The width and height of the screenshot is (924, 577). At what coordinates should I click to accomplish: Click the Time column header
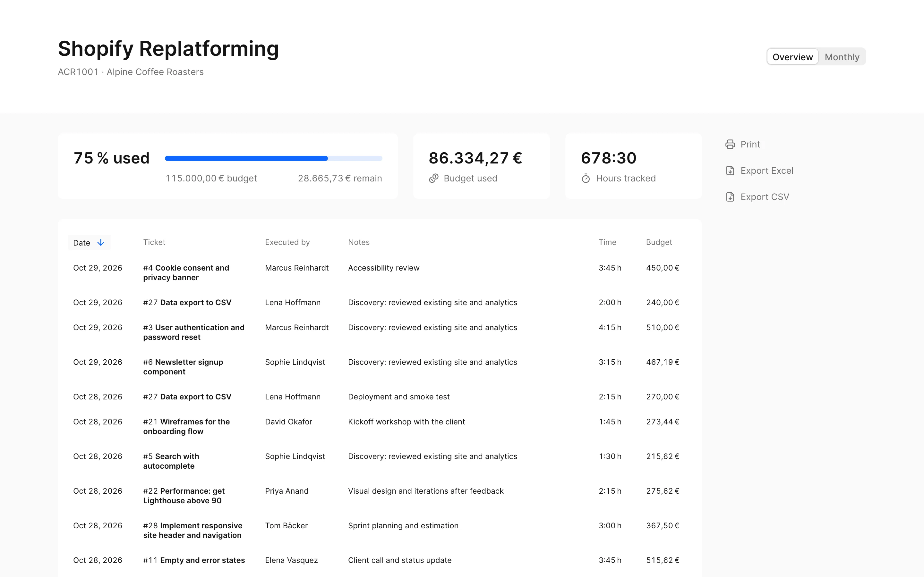coord(607,242)
